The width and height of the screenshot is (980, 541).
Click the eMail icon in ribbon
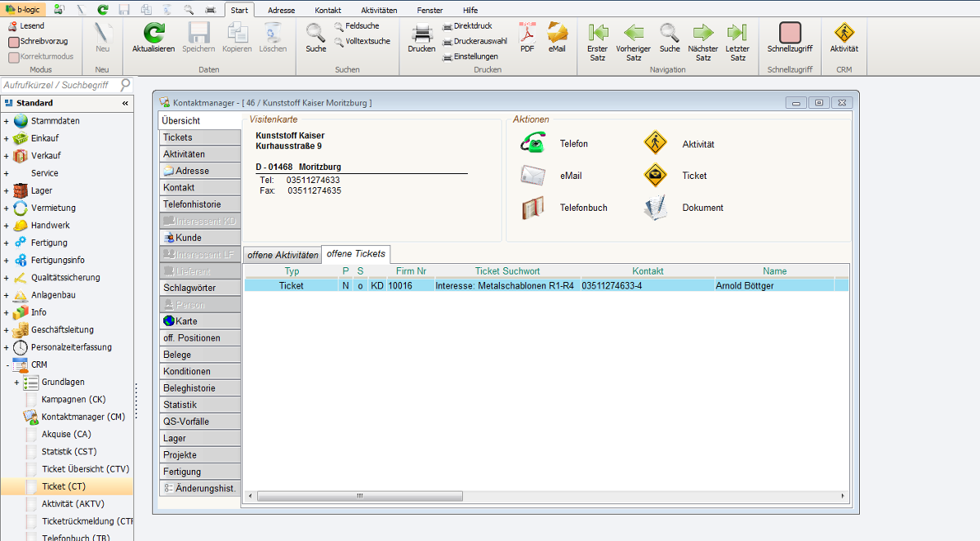click(557, 34)
